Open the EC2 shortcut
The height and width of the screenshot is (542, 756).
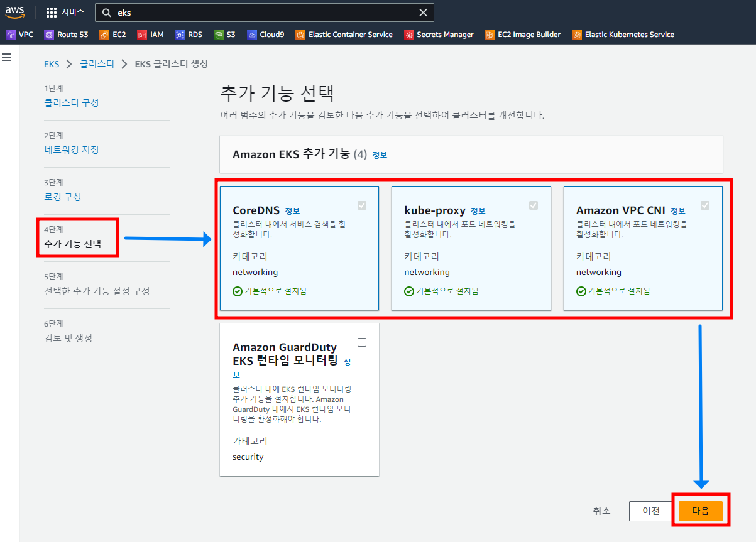click(x=112, y=35)
